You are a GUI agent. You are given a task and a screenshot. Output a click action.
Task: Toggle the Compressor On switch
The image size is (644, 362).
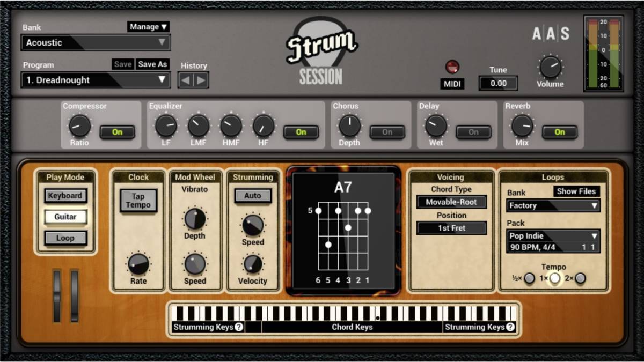click(x=117, y=132)
